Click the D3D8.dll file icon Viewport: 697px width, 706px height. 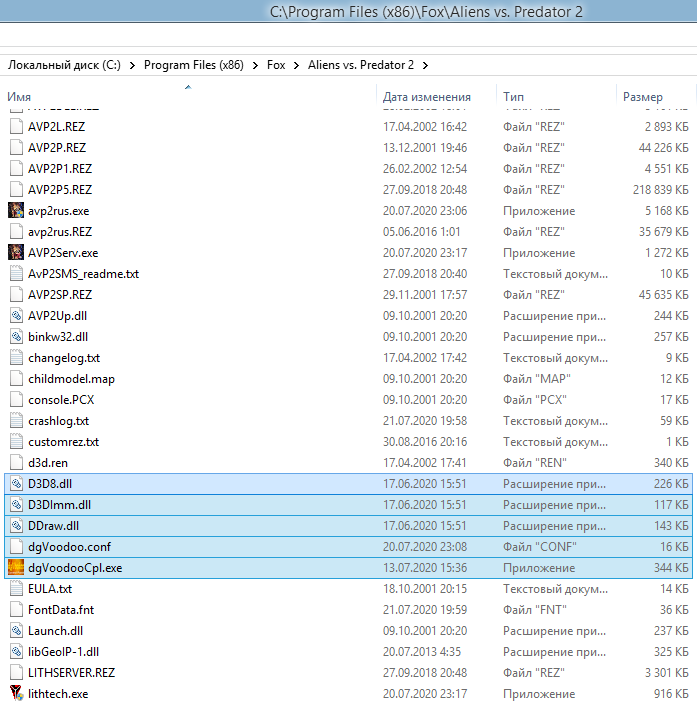16,484
